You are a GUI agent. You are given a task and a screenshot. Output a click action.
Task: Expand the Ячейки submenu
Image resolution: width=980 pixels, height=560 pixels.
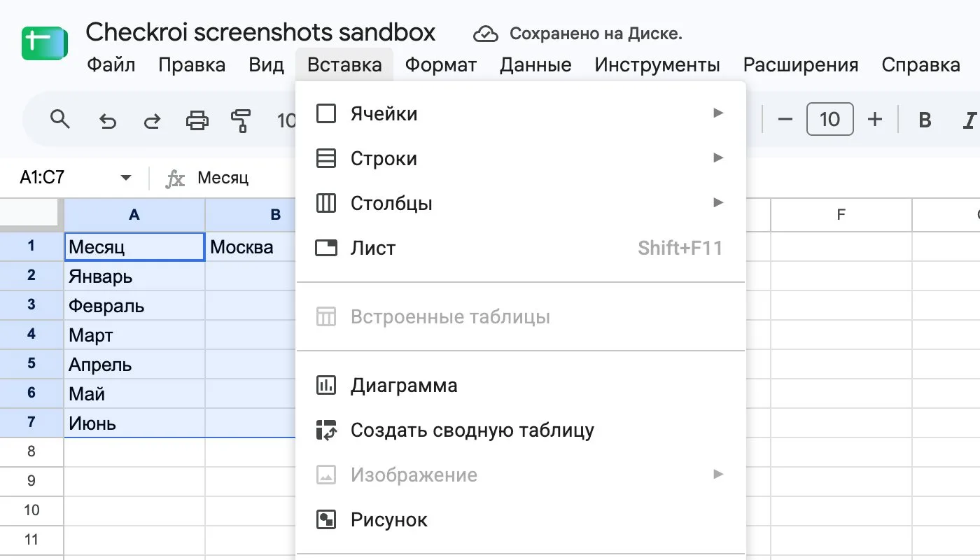click(521, 113)
